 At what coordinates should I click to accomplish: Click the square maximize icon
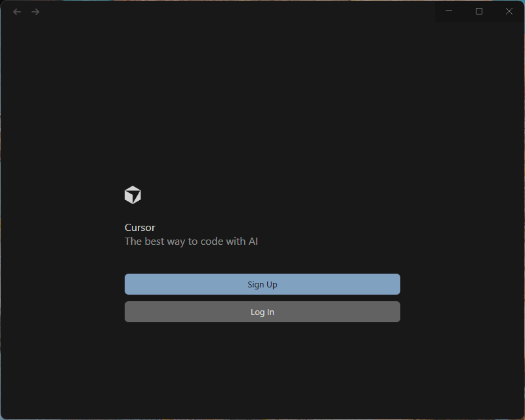479,11
